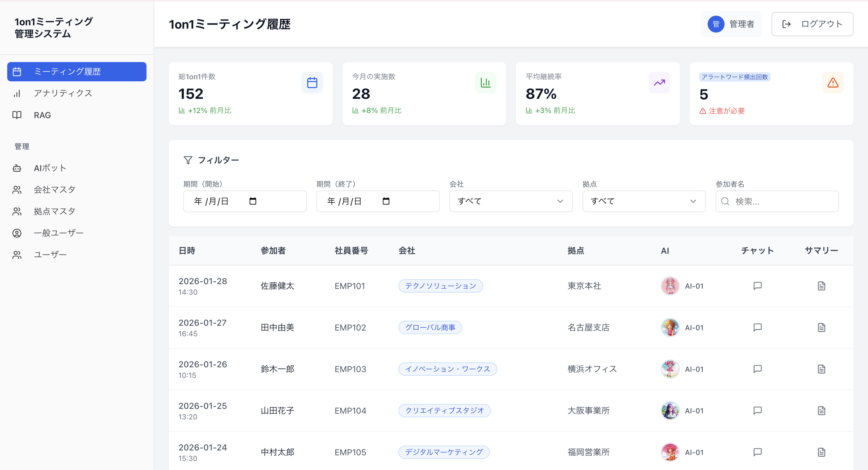Switch to 一般ユーザー page
This screenshot has height=470, width=868.
point(58,233)
